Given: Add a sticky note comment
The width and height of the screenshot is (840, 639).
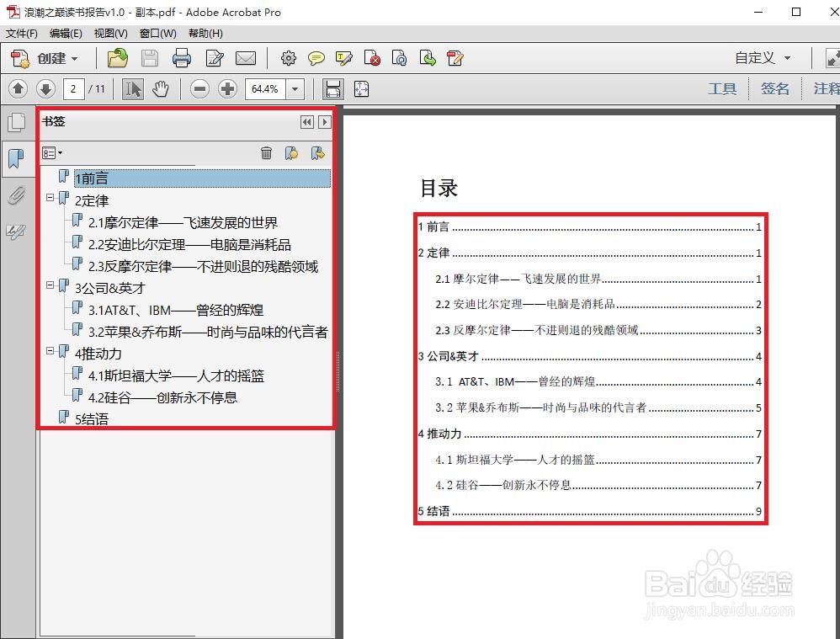Looking at the screenshot, I should [x=316, y=58].
